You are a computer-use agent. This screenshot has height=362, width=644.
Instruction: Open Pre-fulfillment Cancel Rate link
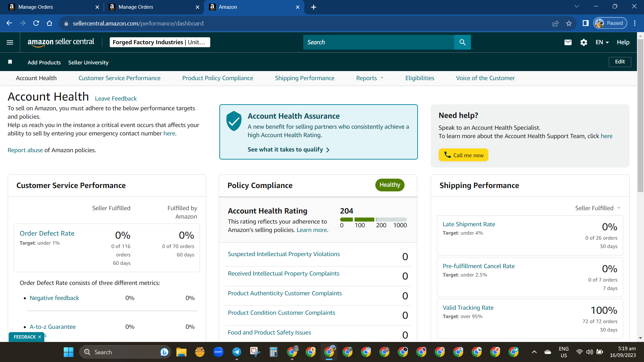tap(479, 266)
